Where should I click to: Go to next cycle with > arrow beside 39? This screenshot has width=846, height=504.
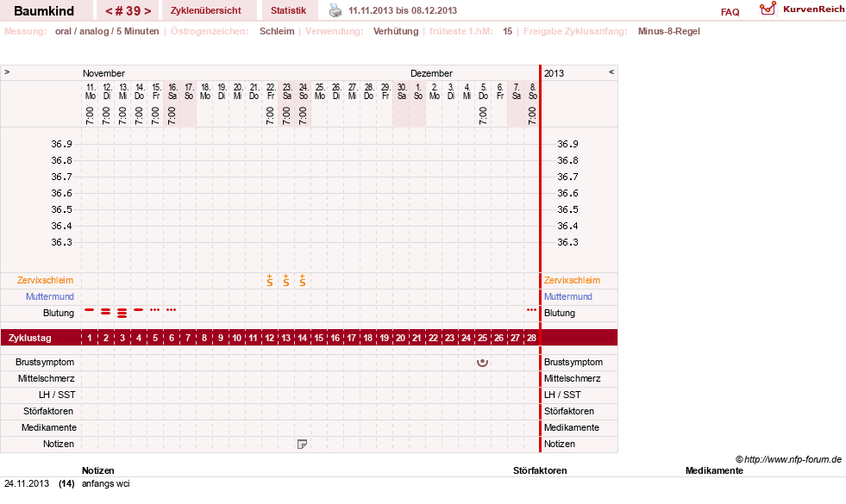click(147, 11)
